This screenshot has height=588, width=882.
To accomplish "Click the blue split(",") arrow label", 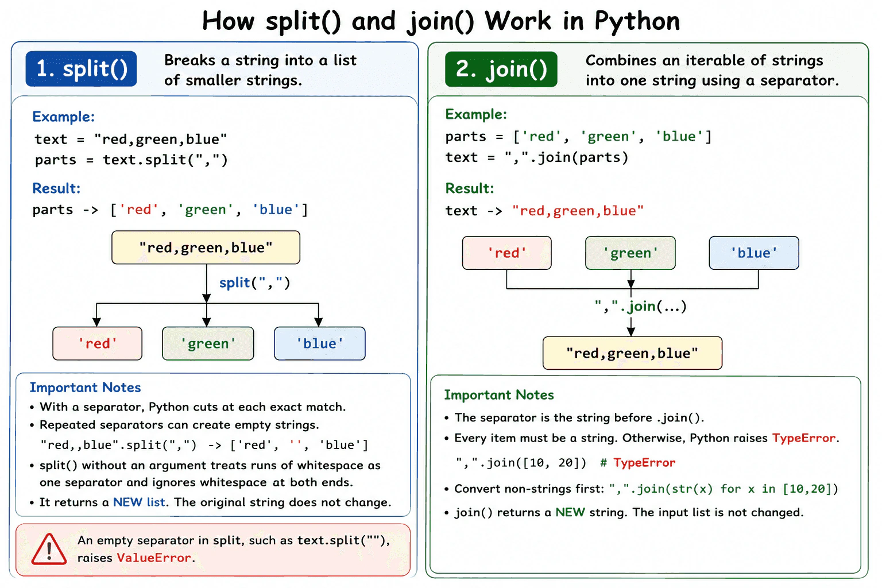I will [x=254, y=283].
